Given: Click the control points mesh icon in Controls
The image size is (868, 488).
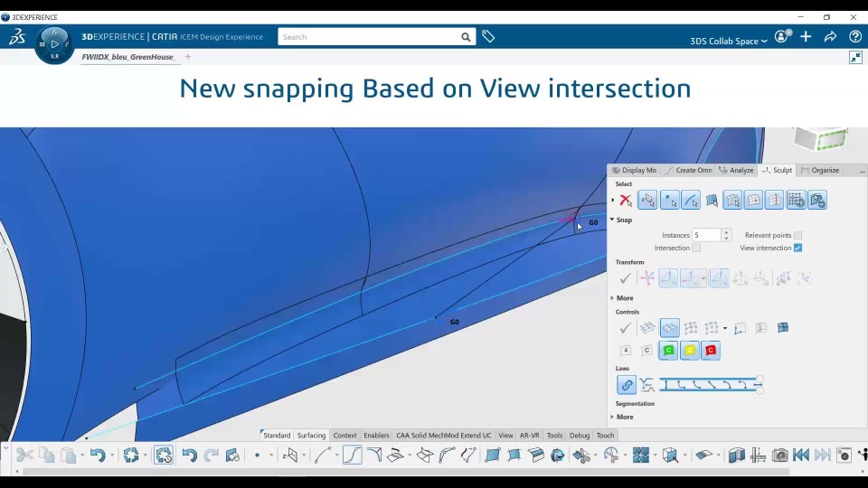Looking at the screenshot, I should pyautogui.click(x=690, y=328).
